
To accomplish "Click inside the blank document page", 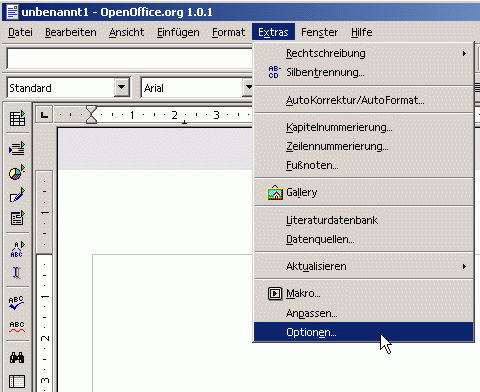I will 173,323.
